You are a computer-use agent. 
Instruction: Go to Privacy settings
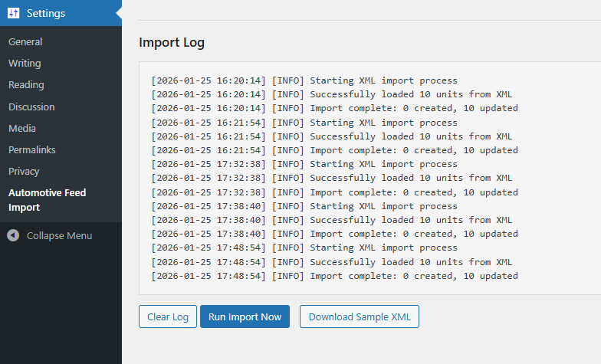[x=24, y=171]
